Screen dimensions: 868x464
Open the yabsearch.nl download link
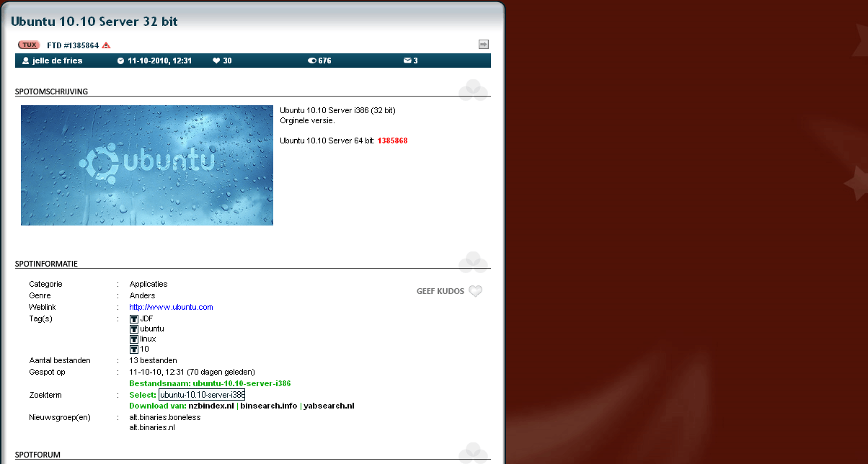coord(329,406)
